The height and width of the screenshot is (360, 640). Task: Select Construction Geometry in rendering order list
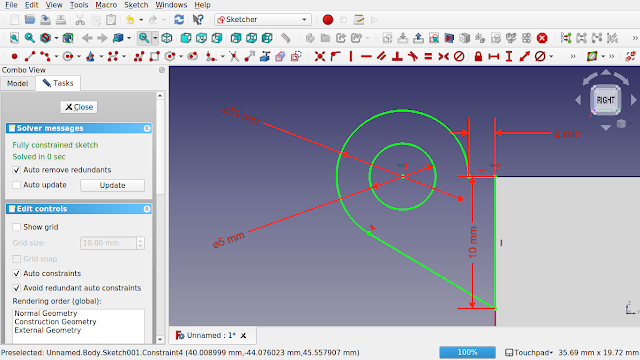point(56,322)
